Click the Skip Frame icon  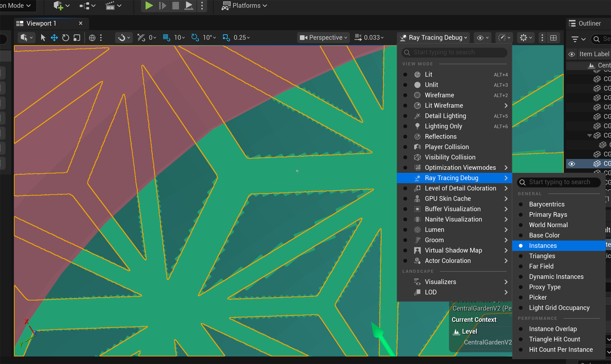[162, 5]
